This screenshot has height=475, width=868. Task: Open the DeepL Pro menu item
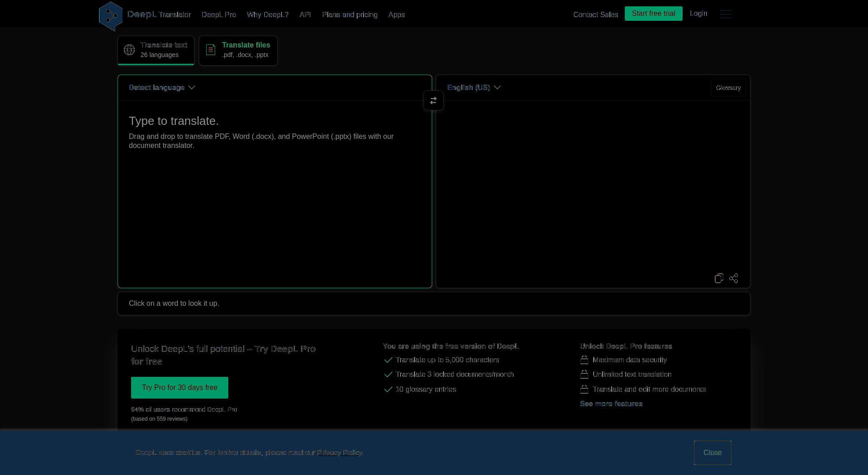[x=219, y=15]
